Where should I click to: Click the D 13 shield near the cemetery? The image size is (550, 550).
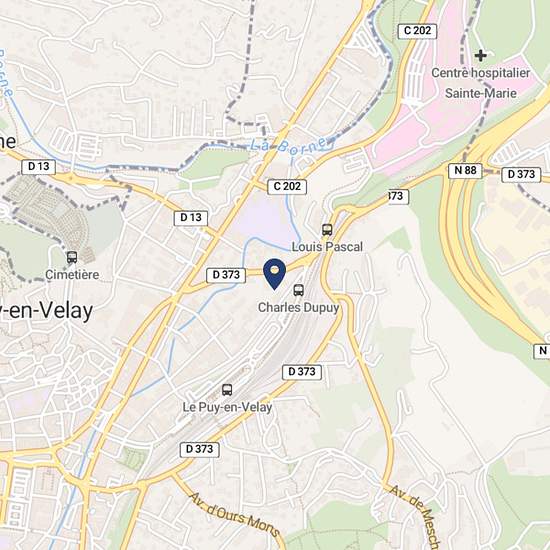coord(39,167)
